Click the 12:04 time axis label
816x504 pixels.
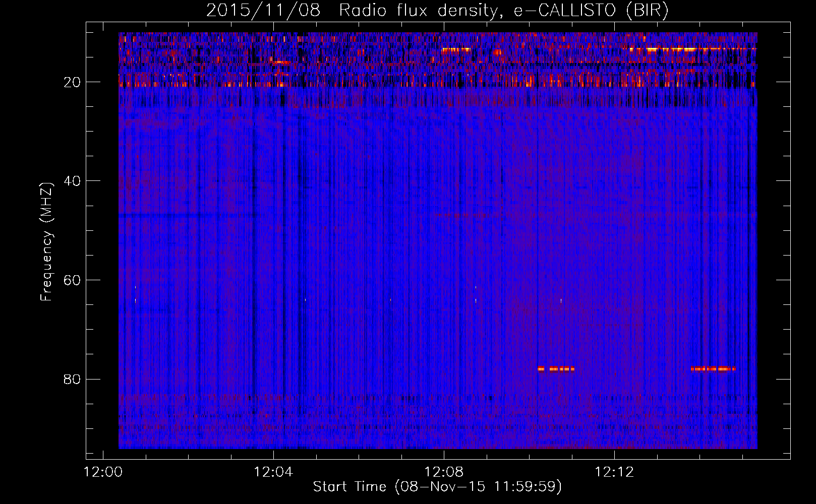pos(273,472)
